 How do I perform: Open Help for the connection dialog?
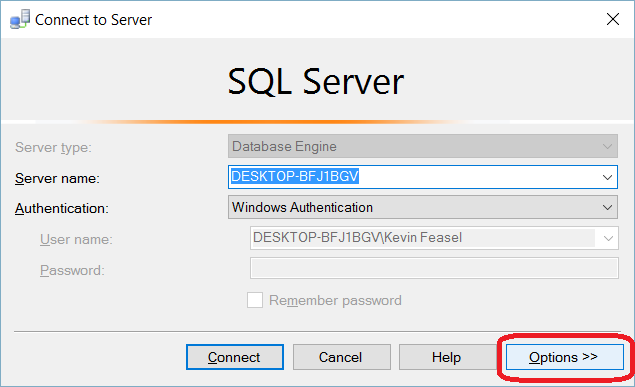447,357
